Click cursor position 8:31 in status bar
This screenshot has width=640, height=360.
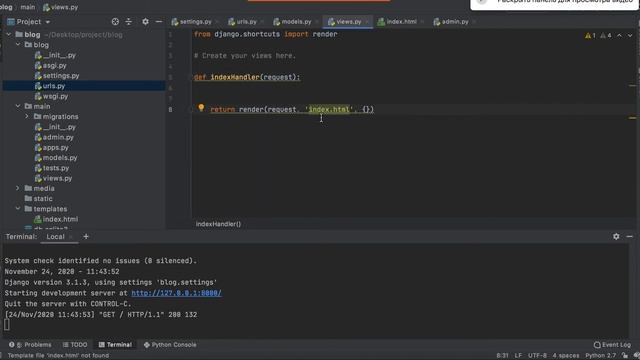502,356
